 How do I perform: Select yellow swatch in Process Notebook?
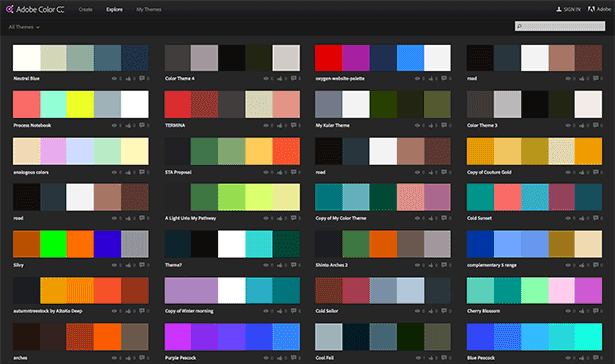80,105
